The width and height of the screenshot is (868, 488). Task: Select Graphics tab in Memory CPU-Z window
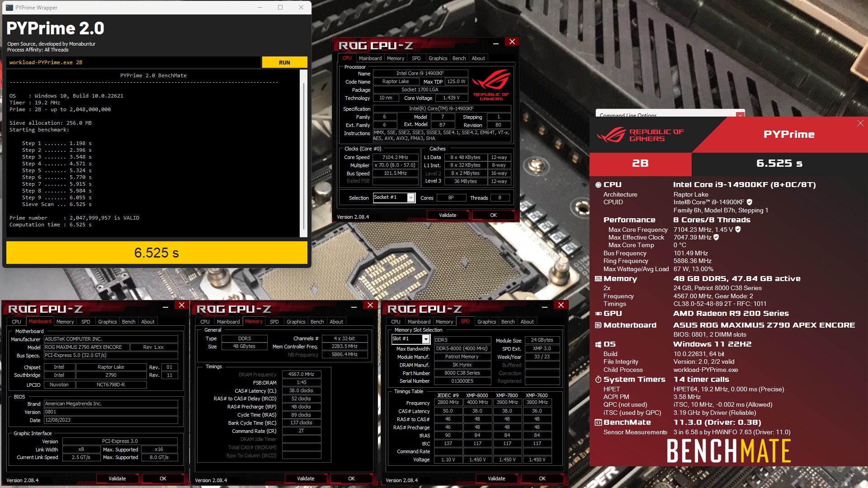296,322
